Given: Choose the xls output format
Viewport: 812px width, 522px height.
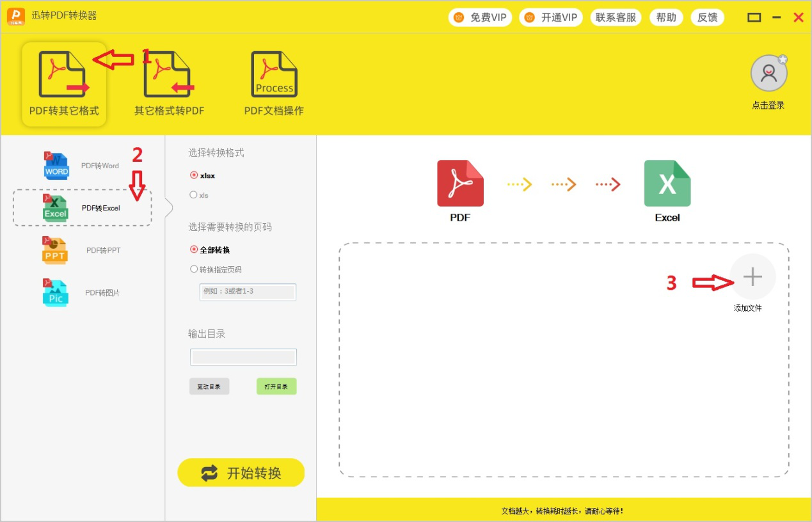Looking at the screenshot, I should coord(199,195).
